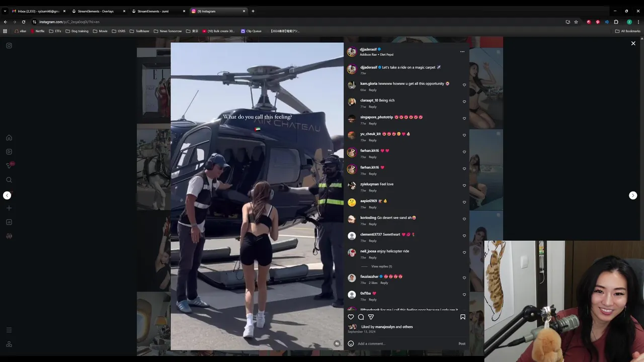Like zyieluqman's comment
The image size is (644, 362).
464,186
